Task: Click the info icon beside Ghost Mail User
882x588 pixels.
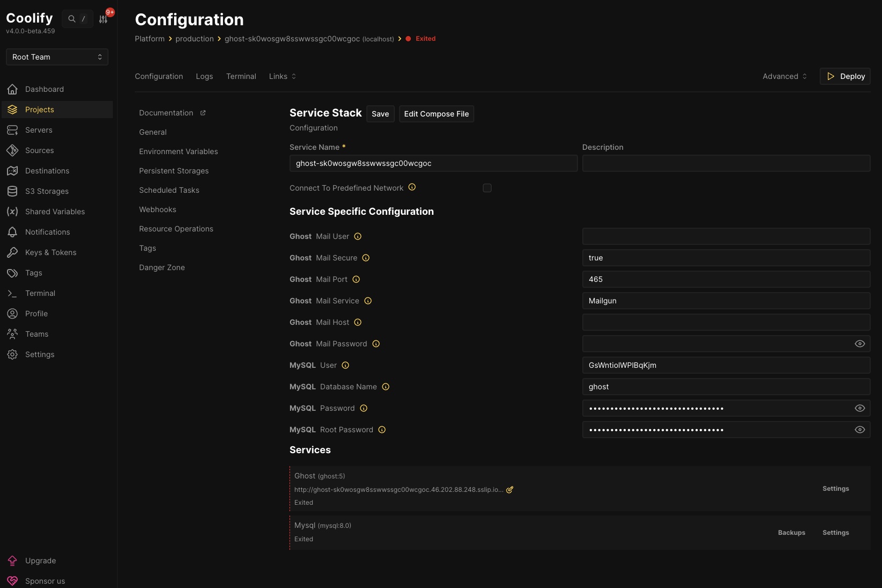Action: pos(358,236)
